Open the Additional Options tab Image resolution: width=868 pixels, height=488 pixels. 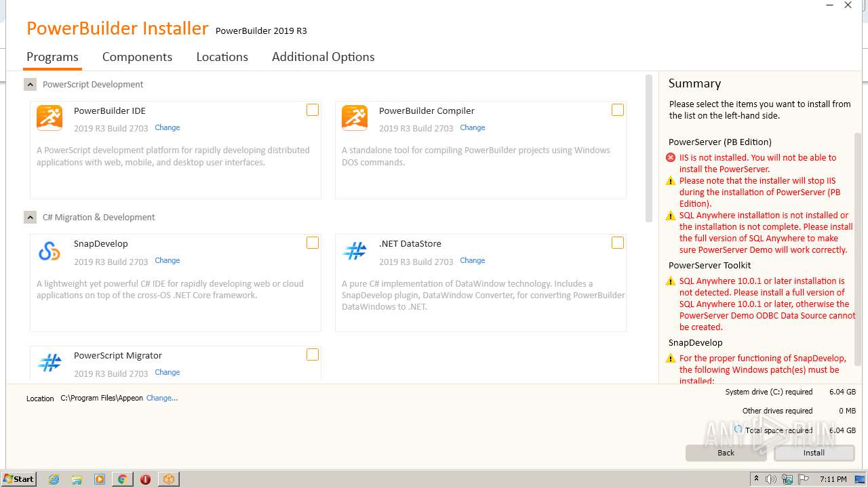[323, 58]
